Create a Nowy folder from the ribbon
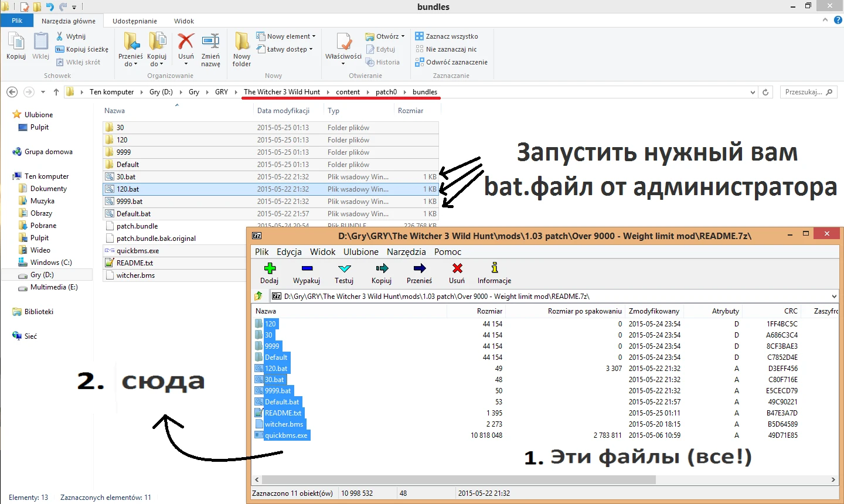Viewport: 844px width, 504px height. 241,50
